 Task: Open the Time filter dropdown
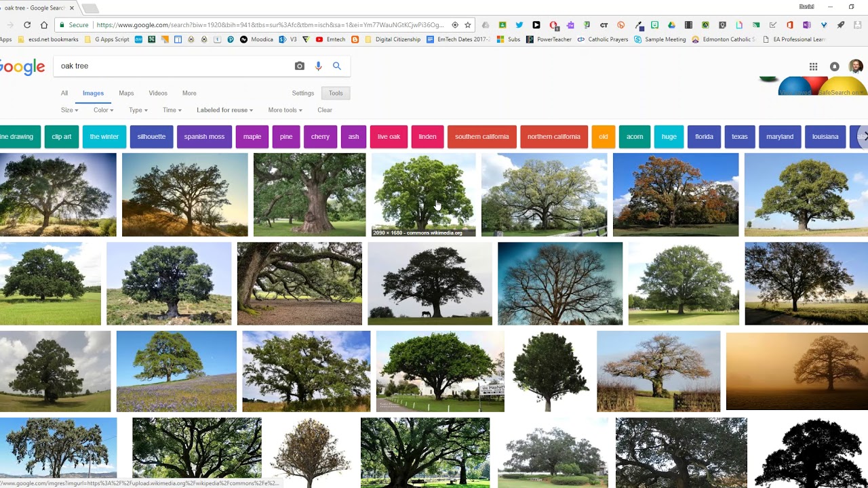pyautogui.click(x=172, y=110)
